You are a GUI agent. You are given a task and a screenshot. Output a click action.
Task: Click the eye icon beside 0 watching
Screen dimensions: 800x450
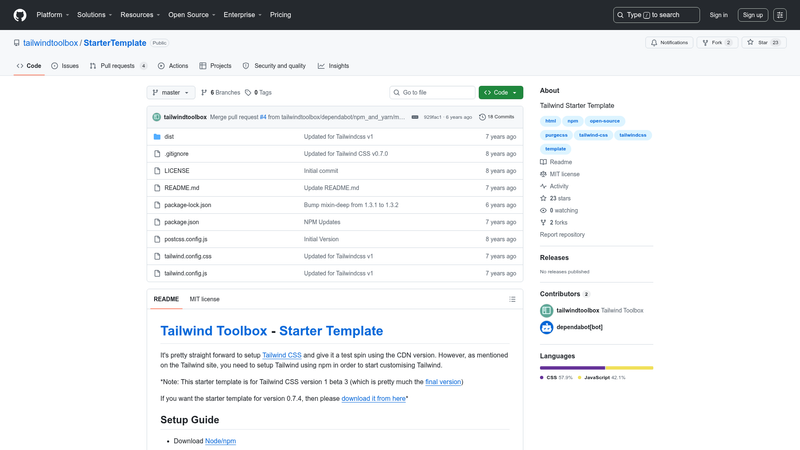[x=543, y=210]
